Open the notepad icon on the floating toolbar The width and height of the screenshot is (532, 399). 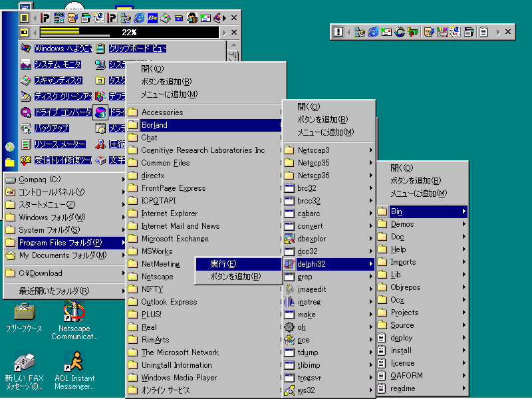coord(484,32)
